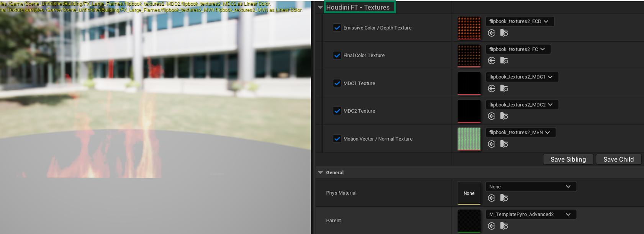Screen dimensions: 644x234
Task: Disable the MDC2 Texture override checkbox
Action: tap(337, 111)
